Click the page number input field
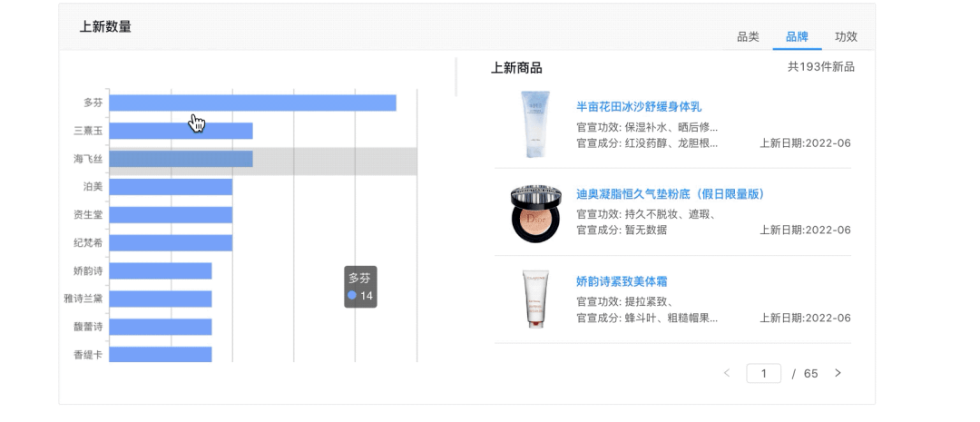The height and width of the screenshot is (422, 980). 764,373
